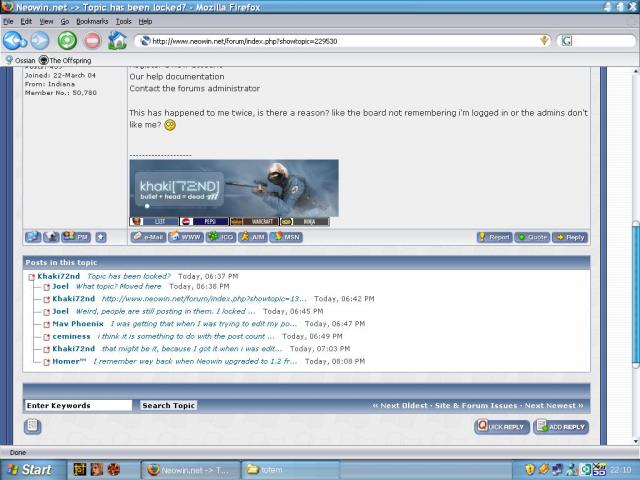Viewport: 640px width, 480px height.
Task: Click the scrollbar down arrow
Action: [x=636, y=441]
